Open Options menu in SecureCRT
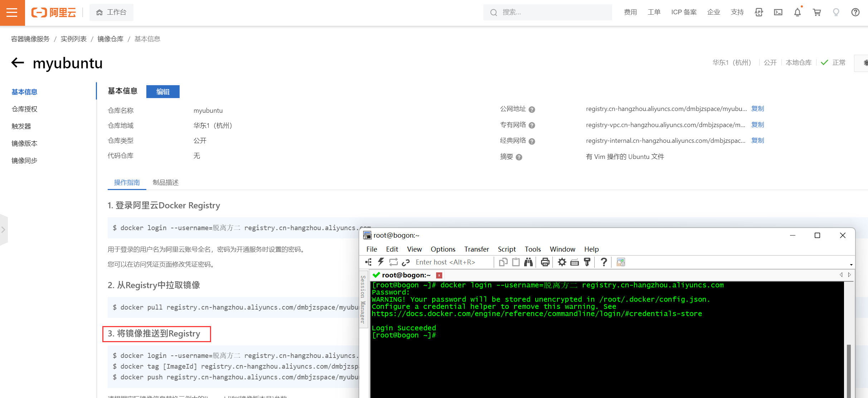 click(x=443, y=249)
